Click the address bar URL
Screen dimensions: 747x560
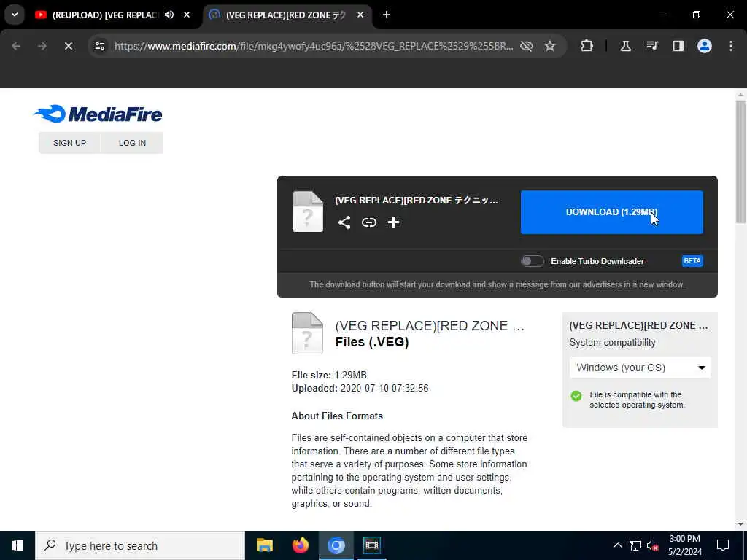[x=314, y=46]
